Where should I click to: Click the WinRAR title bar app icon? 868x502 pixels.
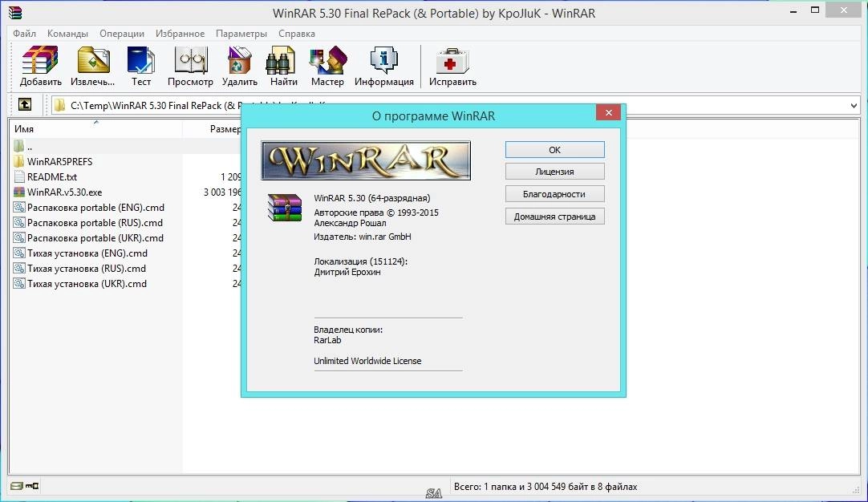tap(15, 13)
